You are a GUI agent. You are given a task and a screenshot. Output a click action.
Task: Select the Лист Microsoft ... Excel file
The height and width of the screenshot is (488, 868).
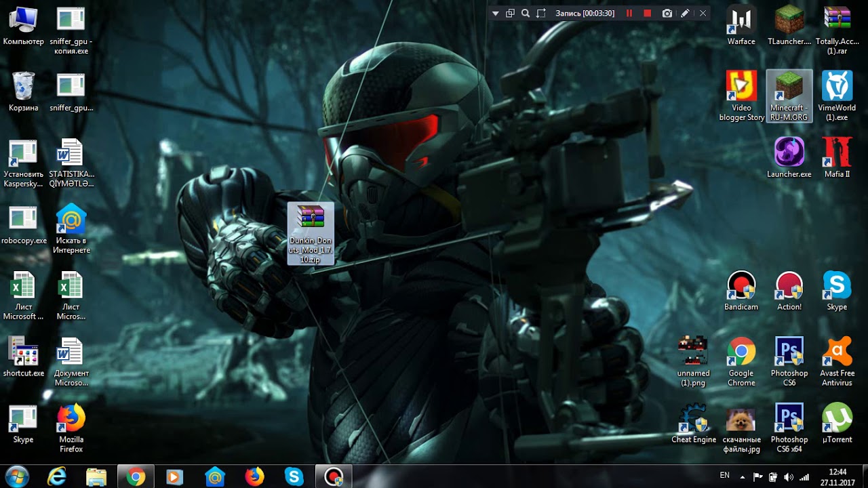tap(23, 296)
